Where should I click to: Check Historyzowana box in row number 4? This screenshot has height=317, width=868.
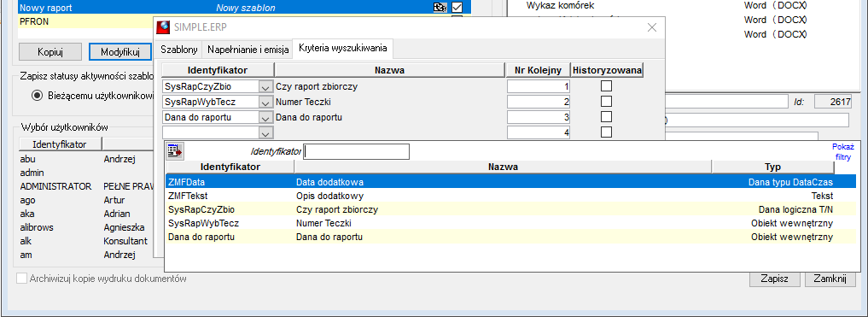pos(607,132)
